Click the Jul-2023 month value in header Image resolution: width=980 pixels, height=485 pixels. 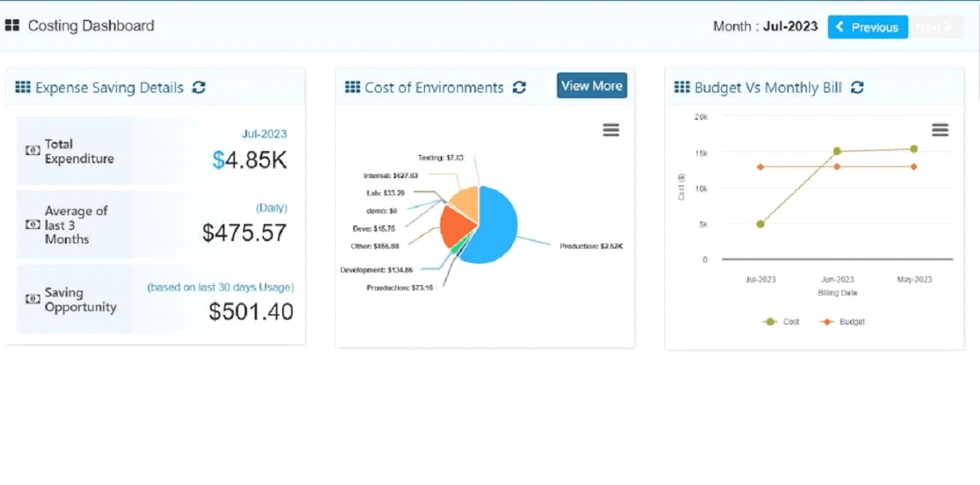tap(791, 26)
